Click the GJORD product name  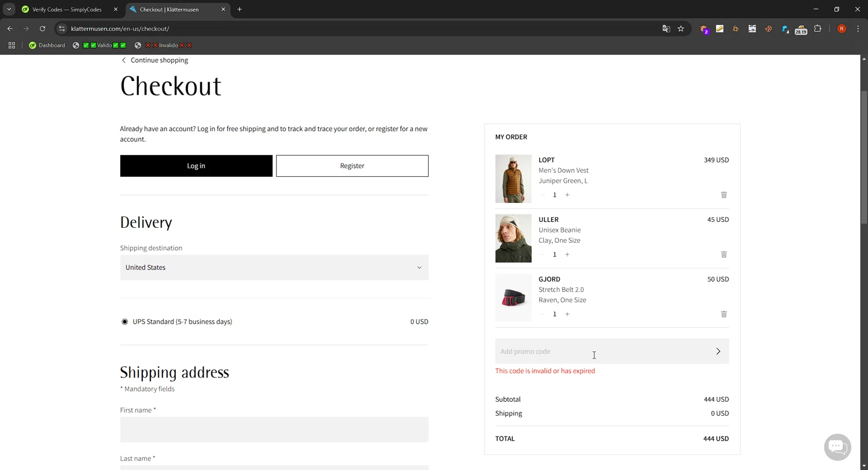[x=549, y=279]
